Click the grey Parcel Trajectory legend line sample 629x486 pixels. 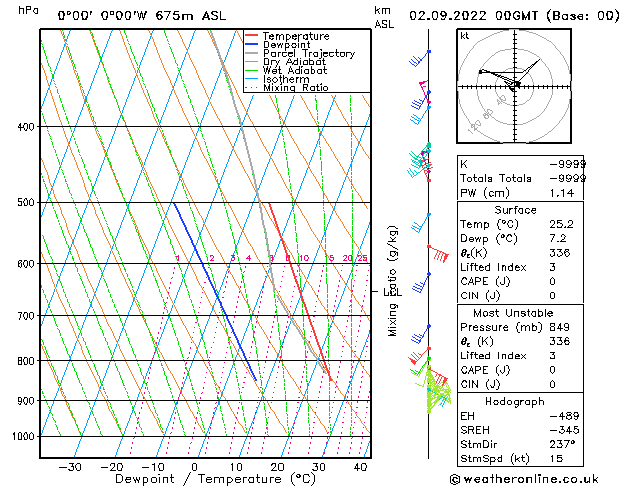click(x=251, y=53)
